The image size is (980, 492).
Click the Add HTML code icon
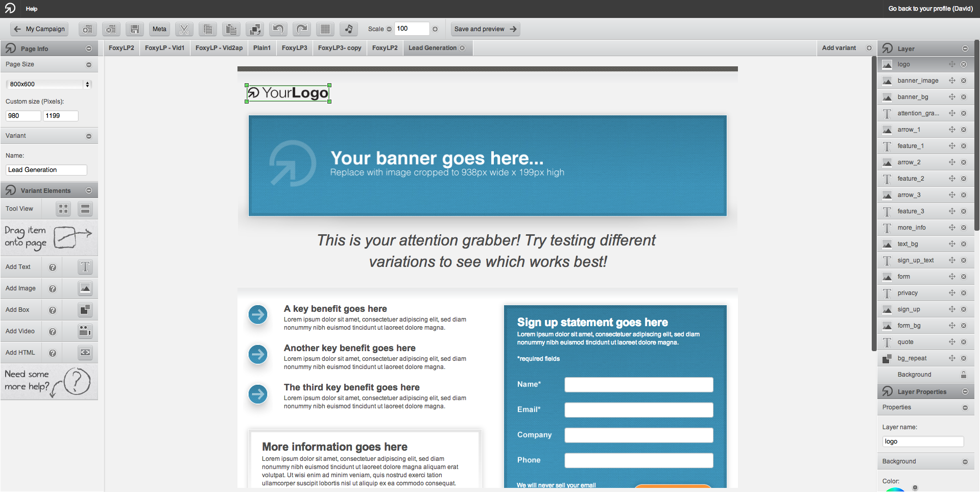[x=85, y=353]
